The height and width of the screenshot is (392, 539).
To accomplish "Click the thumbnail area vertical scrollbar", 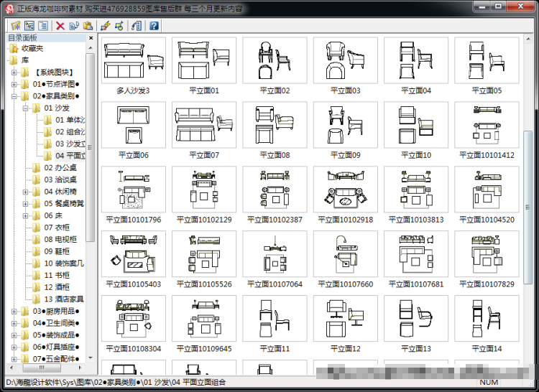I will point(528,207).
